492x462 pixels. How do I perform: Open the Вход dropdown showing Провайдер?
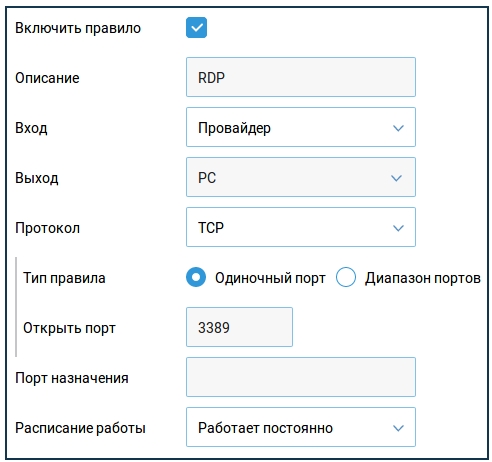(x=301, y=127)
